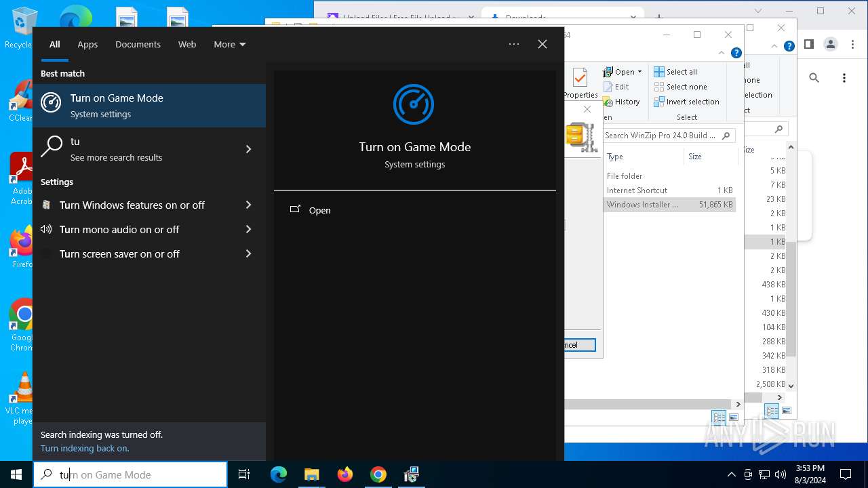Open the Open dropdown arrow in ribbon
Image resolution: width=868 pixels, height=488 pixels.
[639, 72]
